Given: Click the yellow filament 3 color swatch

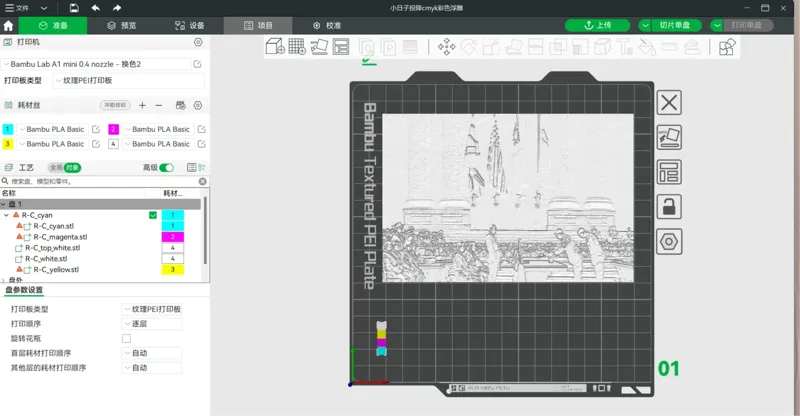Looking at the screenshot, I should pos(8,144).
